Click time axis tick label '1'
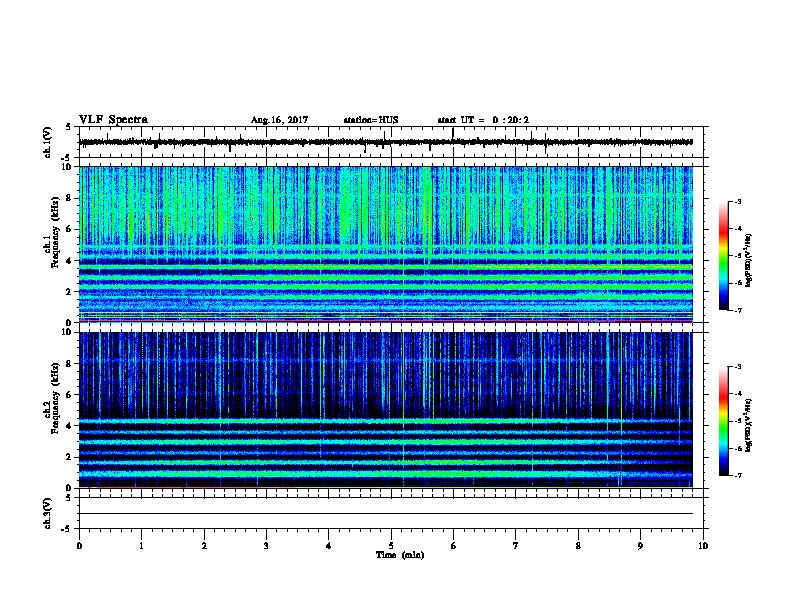Screen dimensions: 792x612 142,546
